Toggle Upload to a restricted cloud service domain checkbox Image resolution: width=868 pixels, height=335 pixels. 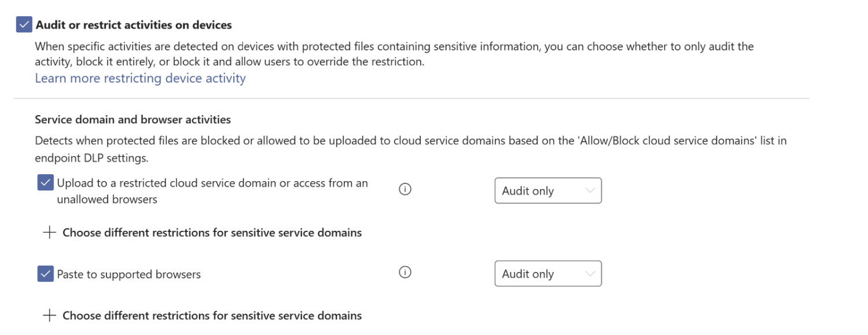45,183
